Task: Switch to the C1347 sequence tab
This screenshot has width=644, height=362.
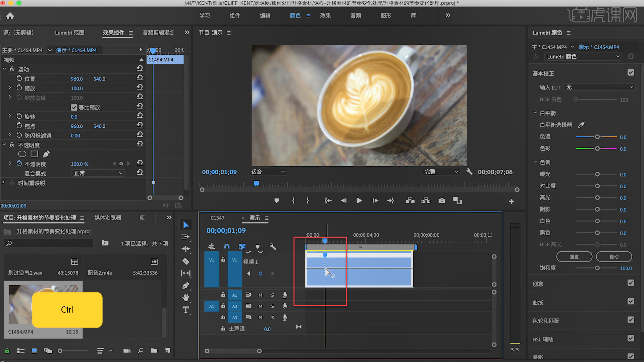Action: click(x=217, y=218)
